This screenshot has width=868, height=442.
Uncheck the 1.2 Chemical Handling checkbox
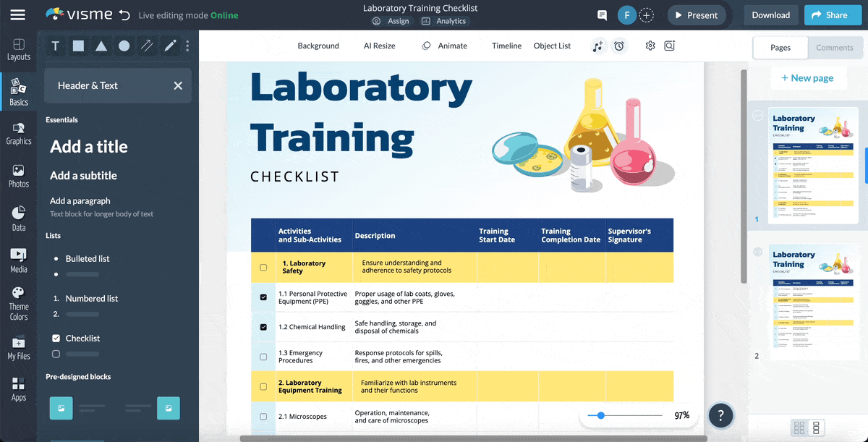263,327
